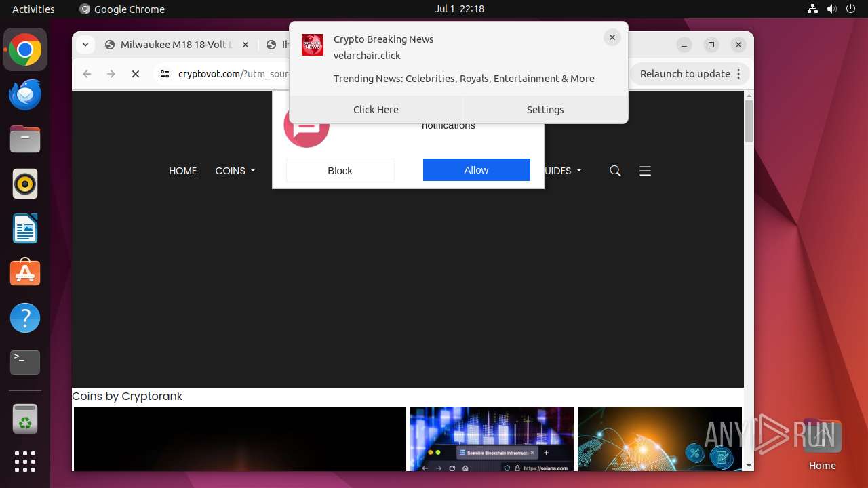Open volume control in the top bar
Image resolution: width=868 pixels, height=488 pixels.
pos(831,9)
